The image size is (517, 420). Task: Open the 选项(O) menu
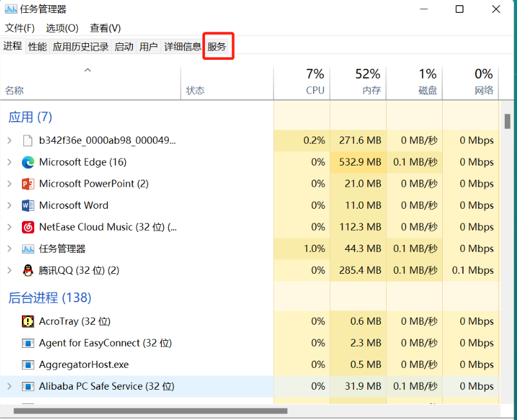tap(61, 28)
